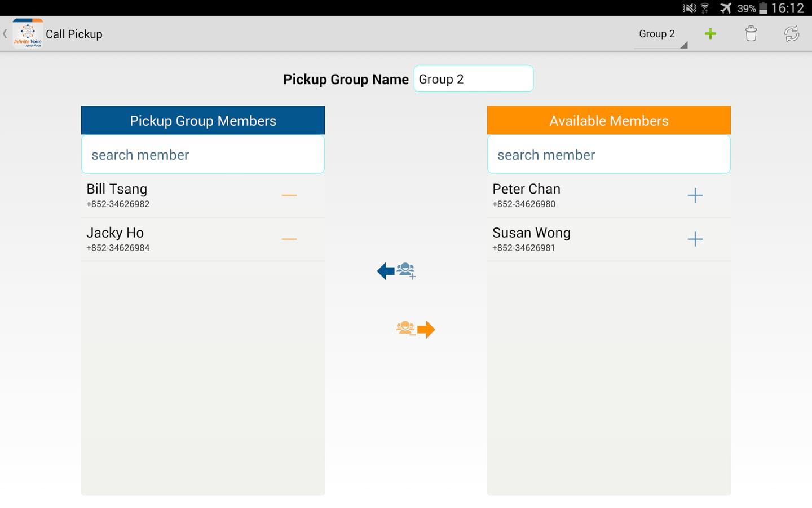Tap the Pickup Group Members header
The image size is (812, 508).
203,120
